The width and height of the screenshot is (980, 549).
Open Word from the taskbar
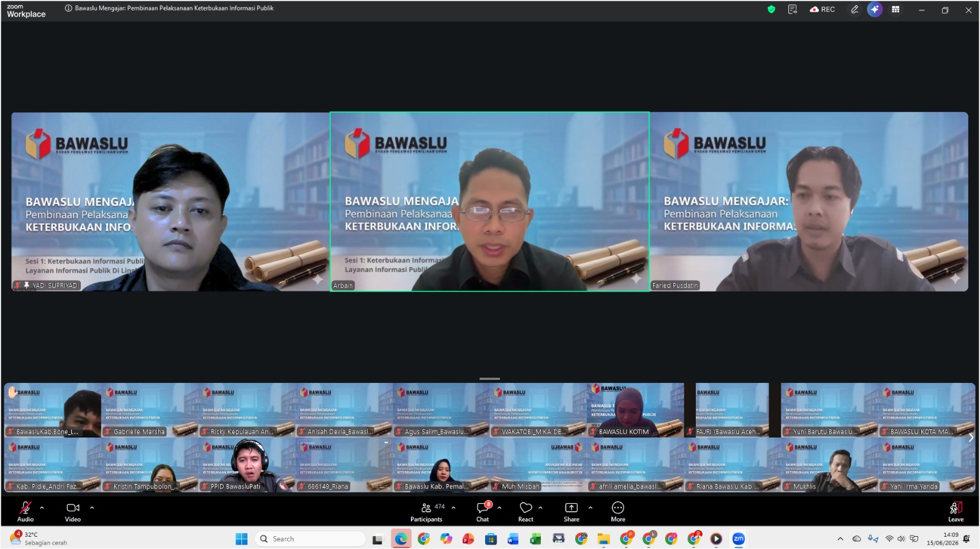pyautogui.click(x=513, y=539)
